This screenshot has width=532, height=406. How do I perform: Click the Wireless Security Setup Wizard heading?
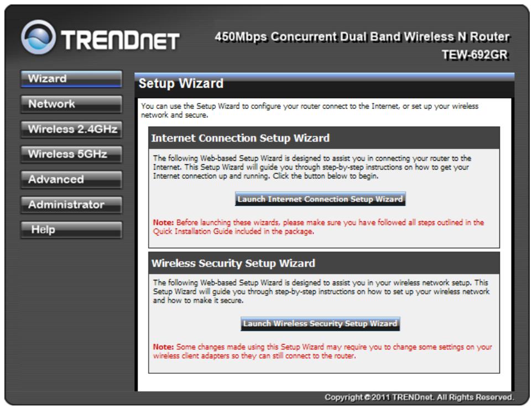coord(233,263)
